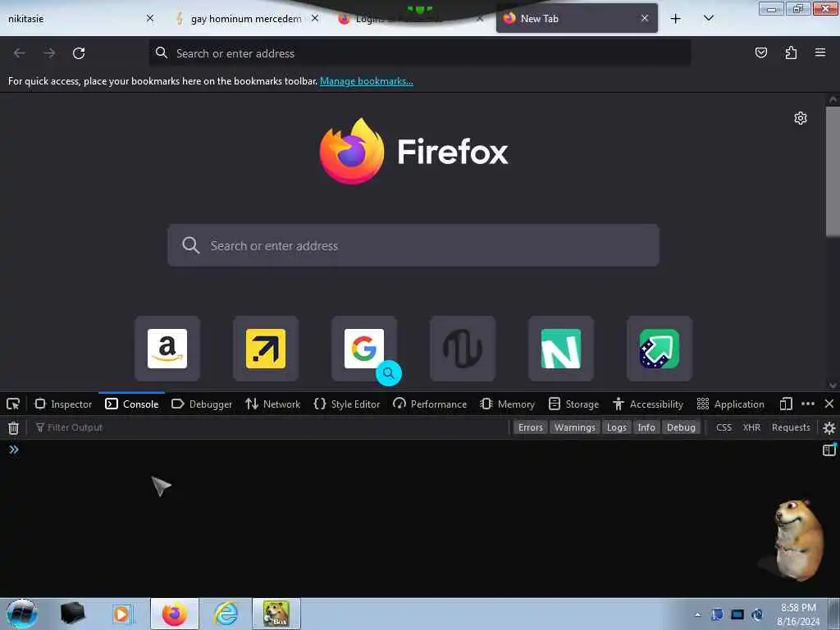Open the Firefox hamburger application menu
Viewport: 840px width, 630px height.
(x=820, y=52)
